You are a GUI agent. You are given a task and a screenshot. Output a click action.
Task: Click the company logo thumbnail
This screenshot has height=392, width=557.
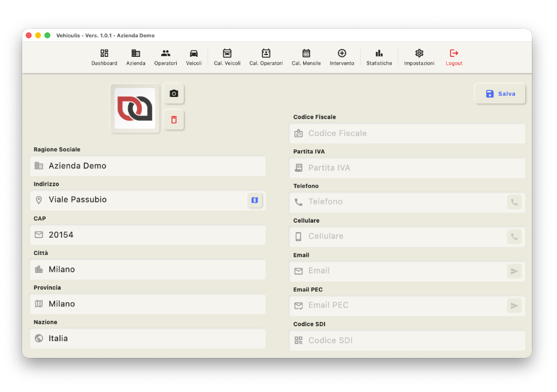135,108
